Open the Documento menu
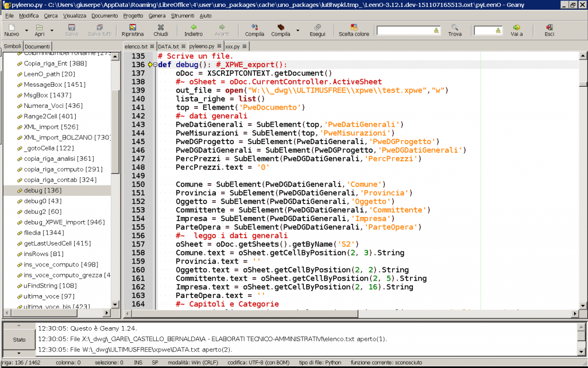The image size is (588, 368). tap(105, 16)
